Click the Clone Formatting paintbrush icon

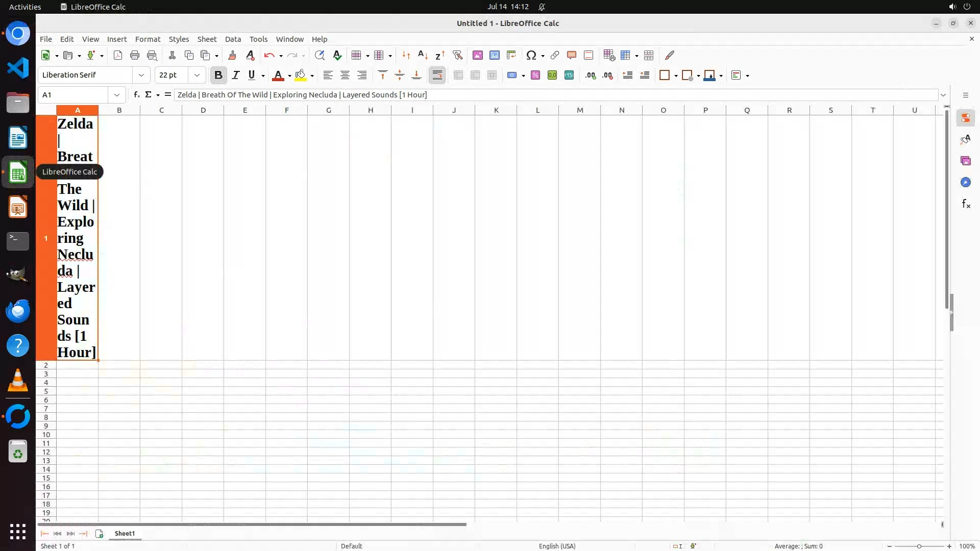[232, 55]
